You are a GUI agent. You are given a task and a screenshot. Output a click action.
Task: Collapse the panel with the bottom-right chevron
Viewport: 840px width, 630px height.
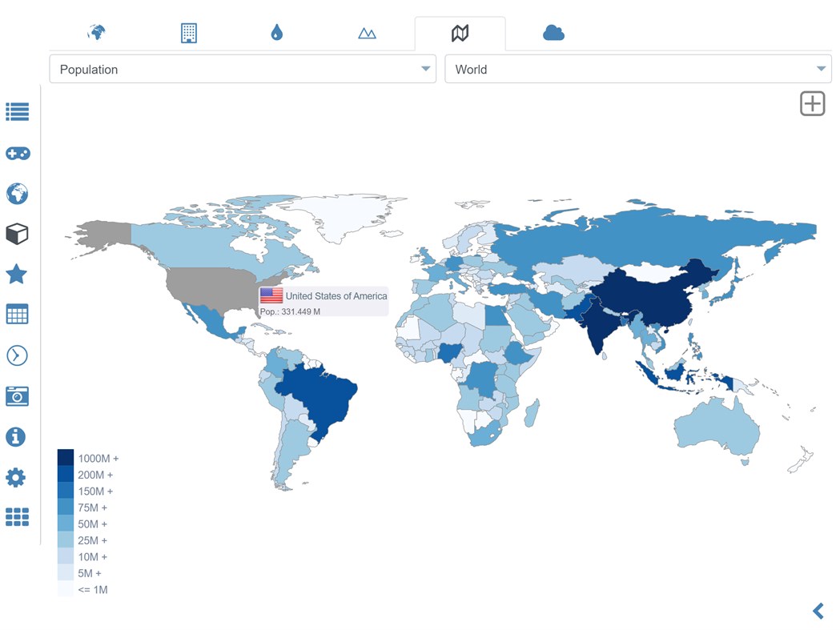[x=818, y=610]
